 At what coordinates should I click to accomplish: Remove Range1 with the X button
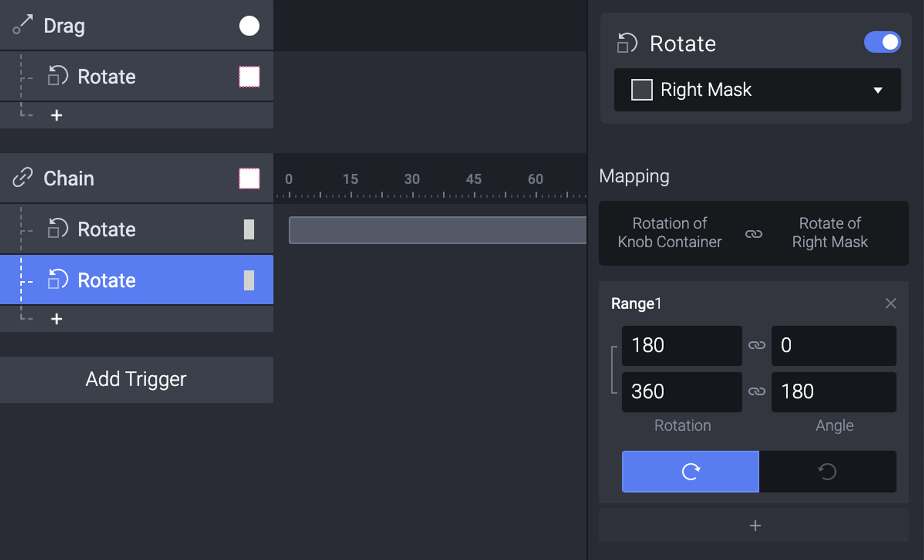point(890,304)
